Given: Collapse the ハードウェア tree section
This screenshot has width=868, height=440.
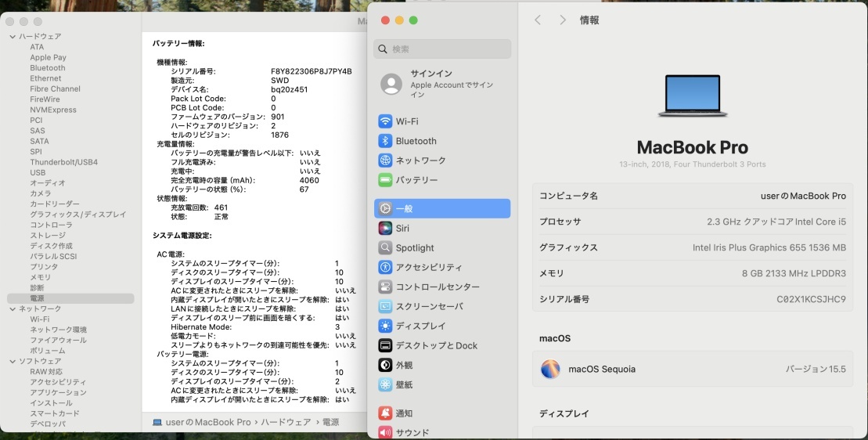Looking at the screenshot, I should click(x=13, y=37).
